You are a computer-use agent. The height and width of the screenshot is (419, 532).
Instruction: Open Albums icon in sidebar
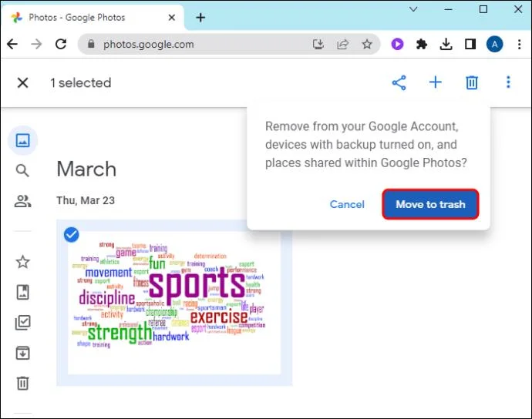click(22, 292)
